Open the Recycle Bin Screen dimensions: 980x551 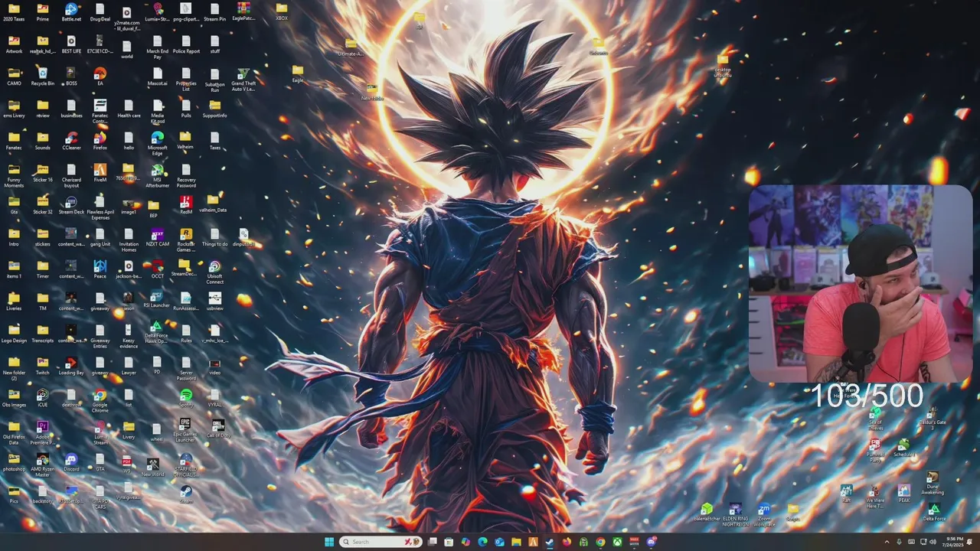[43, 77]
